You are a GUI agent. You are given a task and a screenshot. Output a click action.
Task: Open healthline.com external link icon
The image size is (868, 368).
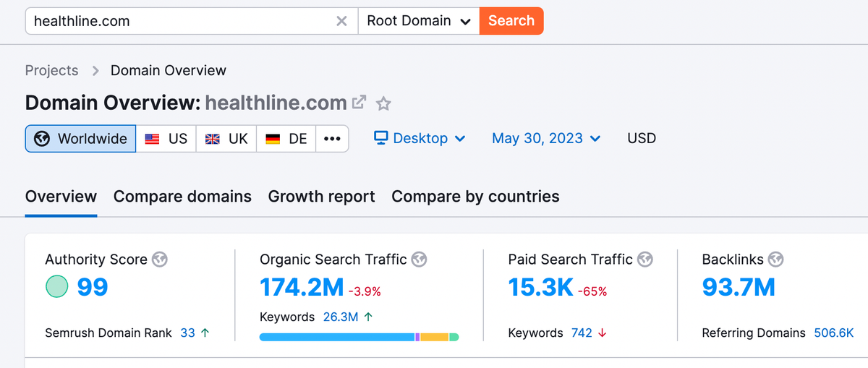pos(359,103)
